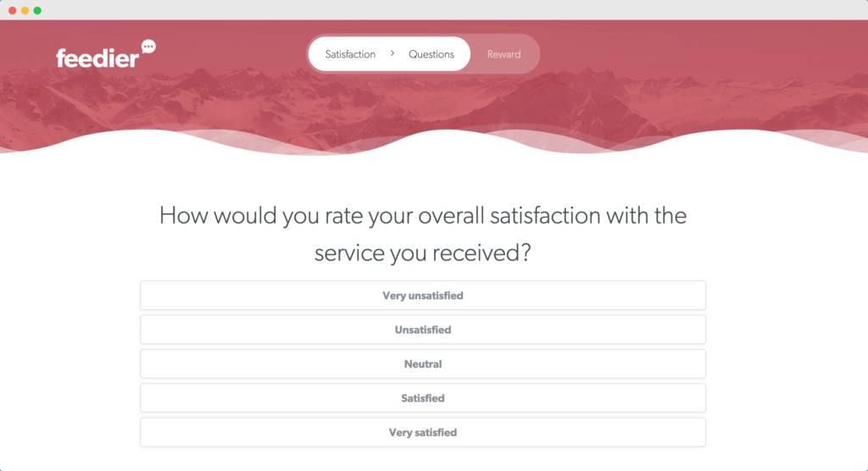Viewport: 868px width, 471px height.
Task: Click the semi-transparent pill around Reward
Action: click(505, 53)
